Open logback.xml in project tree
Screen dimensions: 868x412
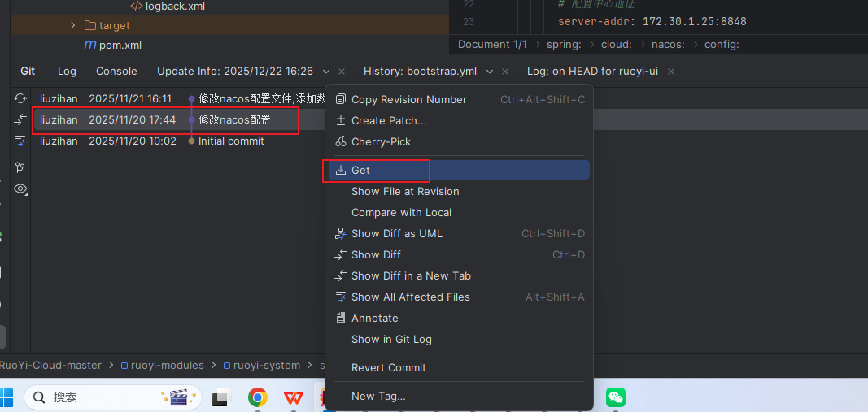(168, 7)
